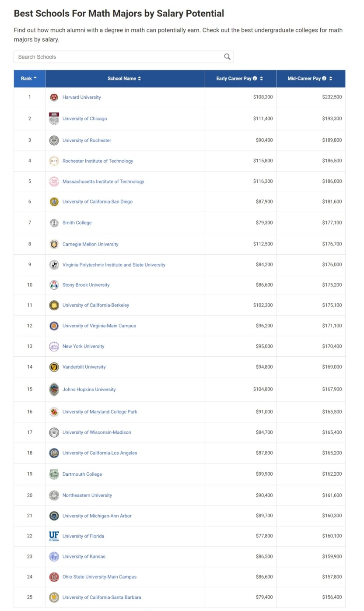This screenshot has height=611, width=364.
Task: Click the page heading about math majors
Action: (119, 14)
